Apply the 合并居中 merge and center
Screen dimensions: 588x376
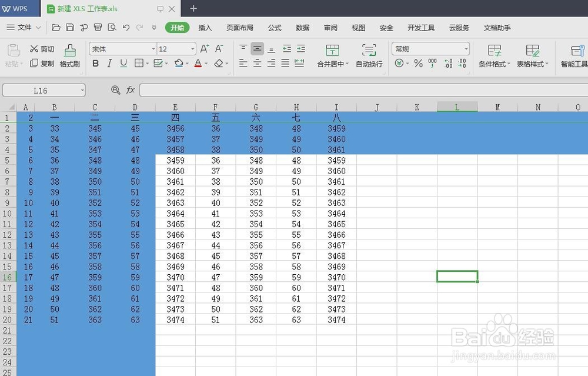(330, 56)
